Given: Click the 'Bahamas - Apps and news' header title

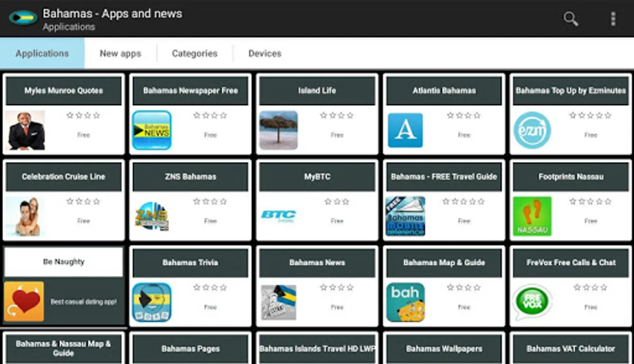Looking at the screenshot, I should coord(112,14).
